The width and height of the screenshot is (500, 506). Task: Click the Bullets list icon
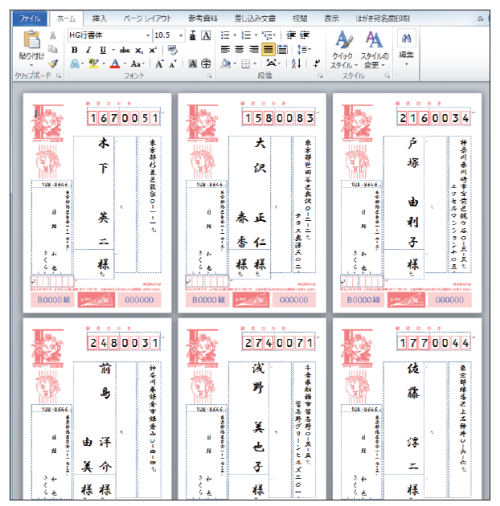pyautogui.click(x=225, y=35)
